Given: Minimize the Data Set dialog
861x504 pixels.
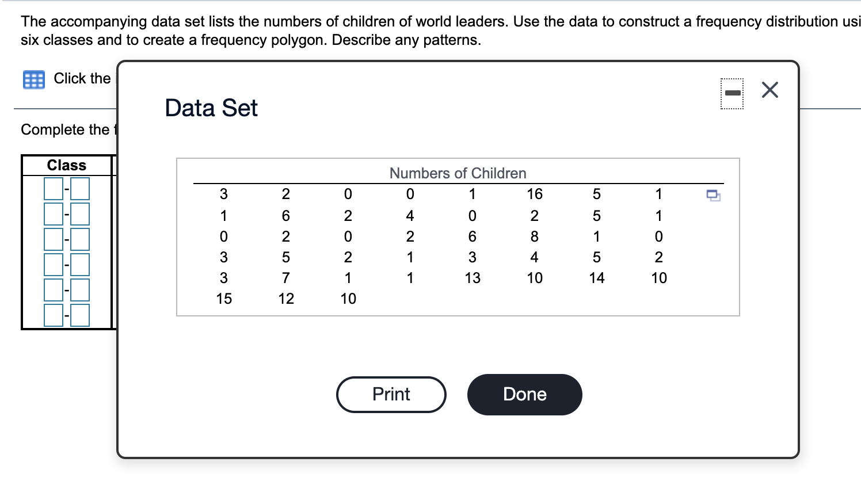Looking at the screenshot, I should click(x=732, y=93).
